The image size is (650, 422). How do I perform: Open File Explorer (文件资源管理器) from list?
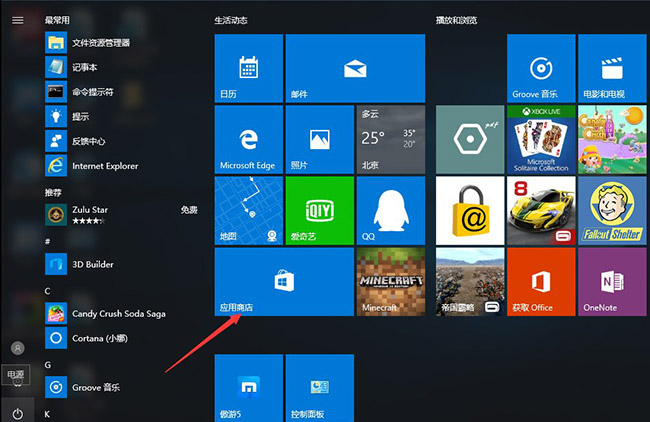click(88, 43)
